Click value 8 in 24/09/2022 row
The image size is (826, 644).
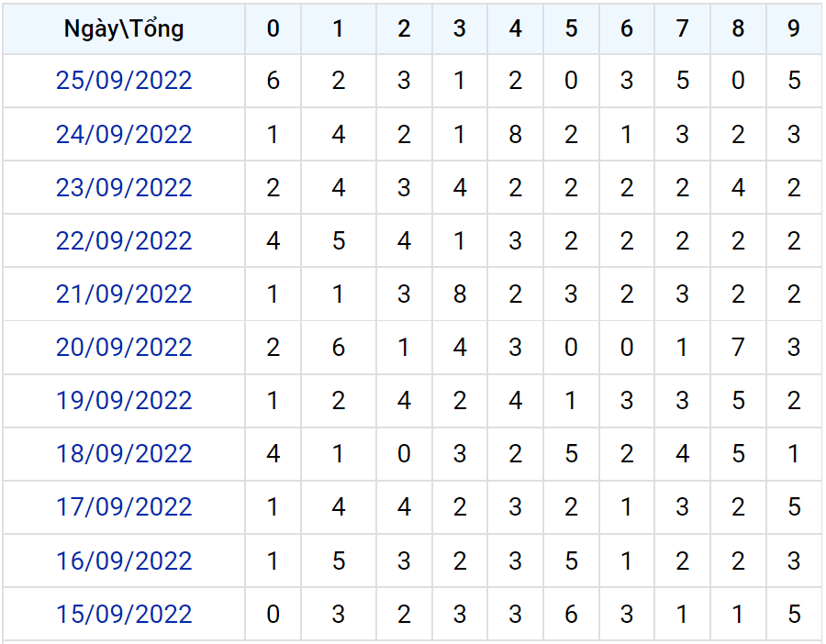[x=515, y=134]
